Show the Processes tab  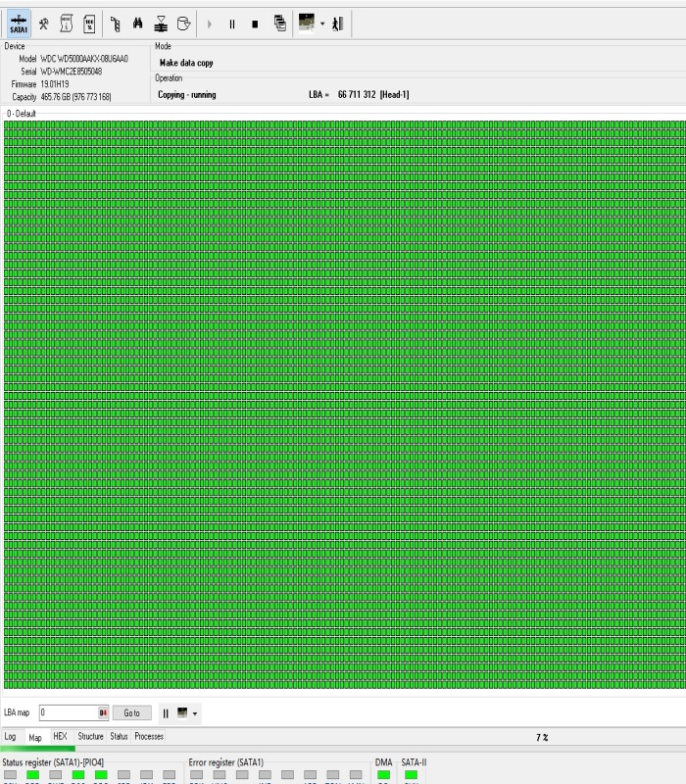coord(149,736)
